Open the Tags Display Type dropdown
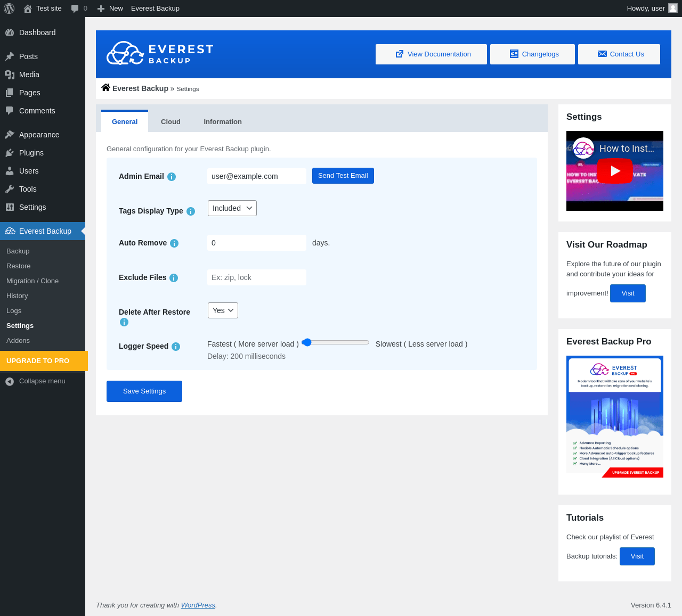 click(232, 208)
